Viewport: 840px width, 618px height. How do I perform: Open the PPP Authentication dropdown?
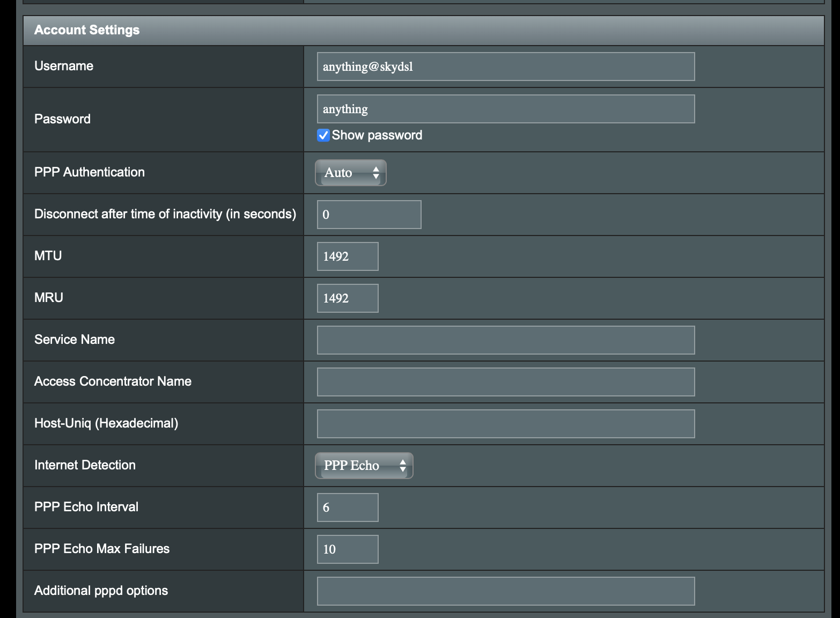[350, 172]
